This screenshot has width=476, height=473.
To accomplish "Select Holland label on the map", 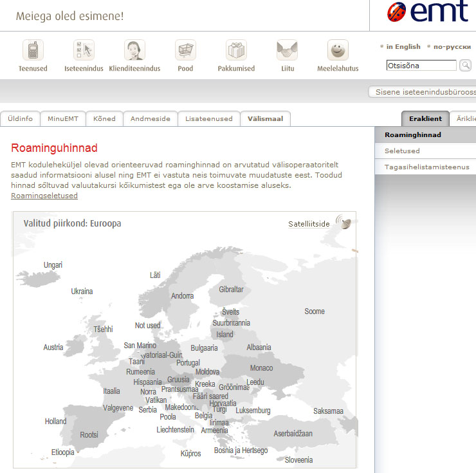I will (x=55, y=422).
